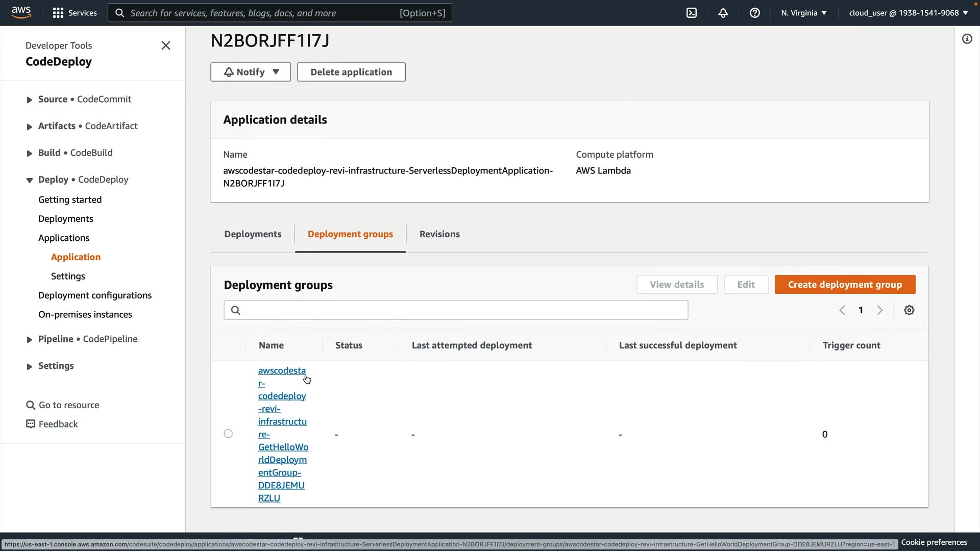This screenshot has height=551, width=980.
Task: Open the info panel icon
Action: pyautogui.click(x=967, y=39)
